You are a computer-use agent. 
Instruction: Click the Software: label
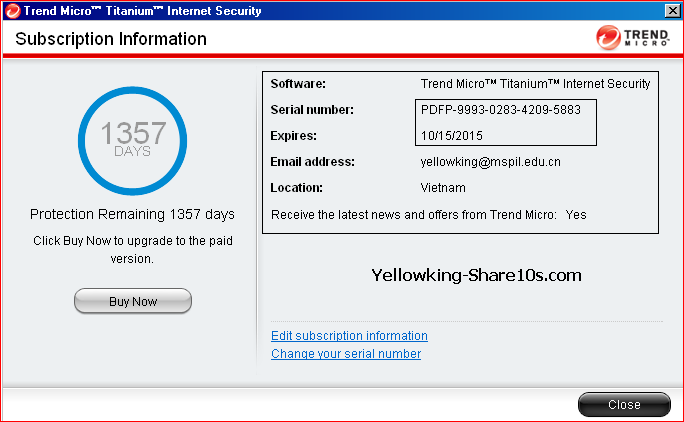(298, 83)
